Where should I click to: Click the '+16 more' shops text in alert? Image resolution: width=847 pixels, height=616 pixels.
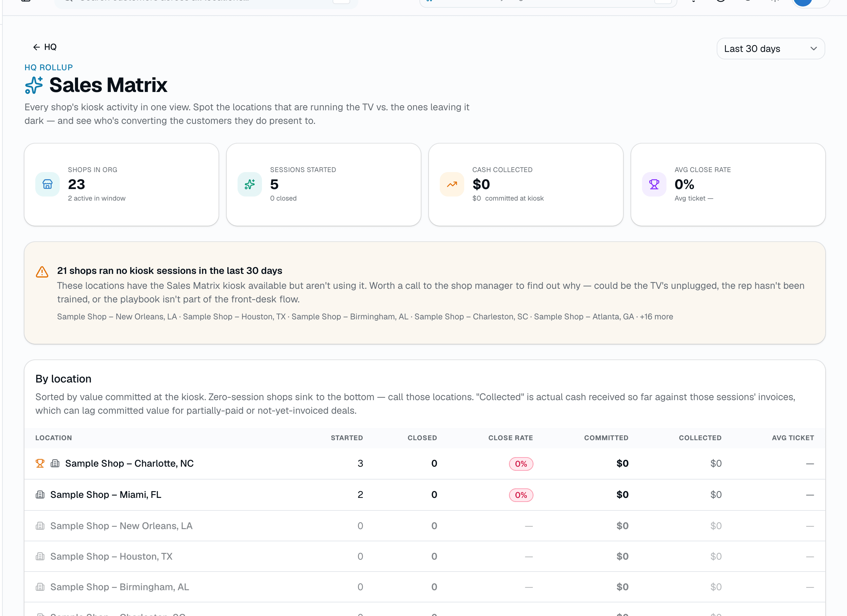656,317
